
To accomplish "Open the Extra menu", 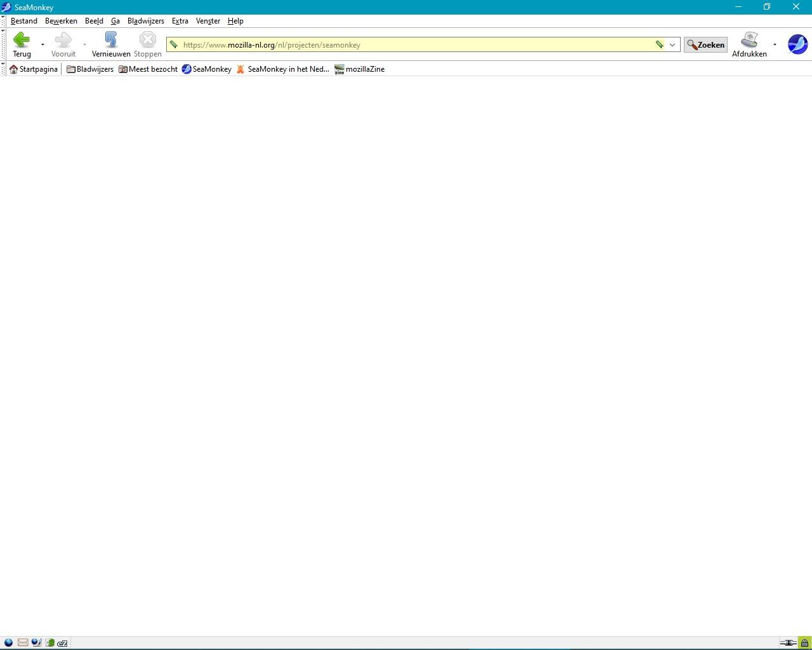I will (180, 20).
